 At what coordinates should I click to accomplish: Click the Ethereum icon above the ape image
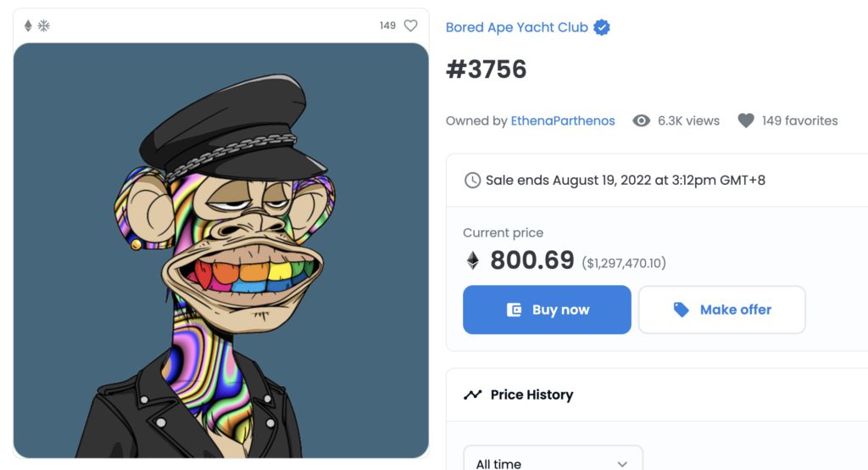28,25
